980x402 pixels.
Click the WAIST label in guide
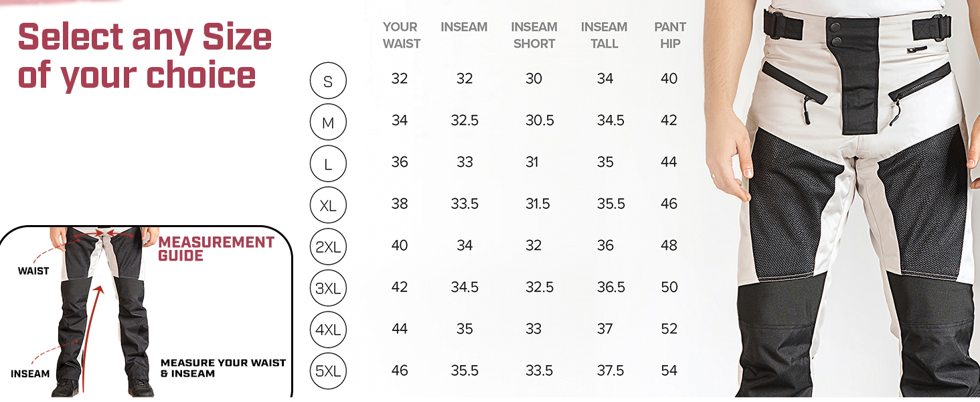click(33, 271)
